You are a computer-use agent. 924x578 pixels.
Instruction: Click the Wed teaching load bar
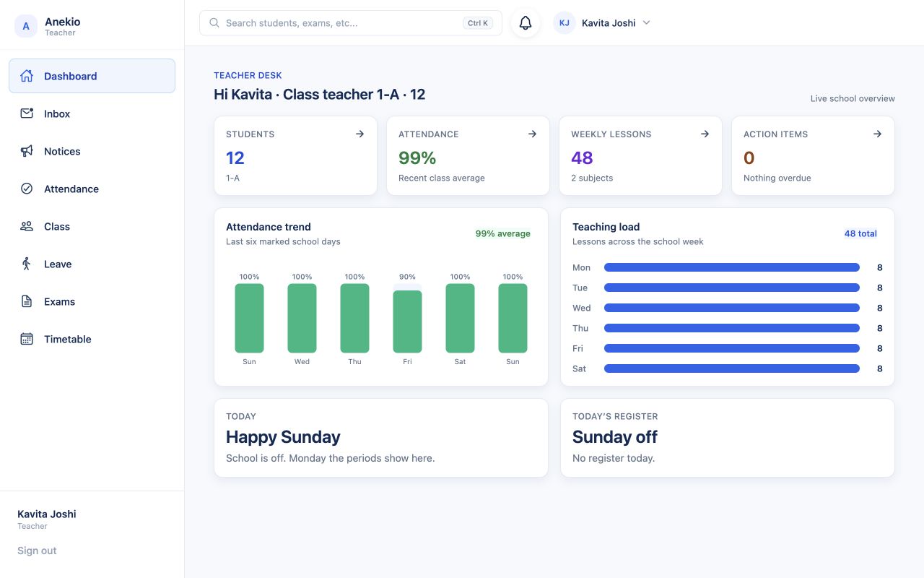pyautogui.click(x=732, y=308)
